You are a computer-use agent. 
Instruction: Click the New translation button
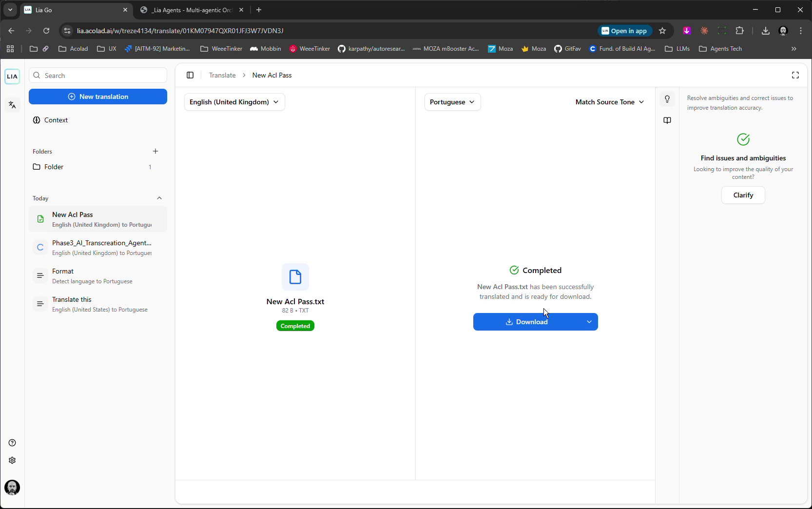(98, 97)
